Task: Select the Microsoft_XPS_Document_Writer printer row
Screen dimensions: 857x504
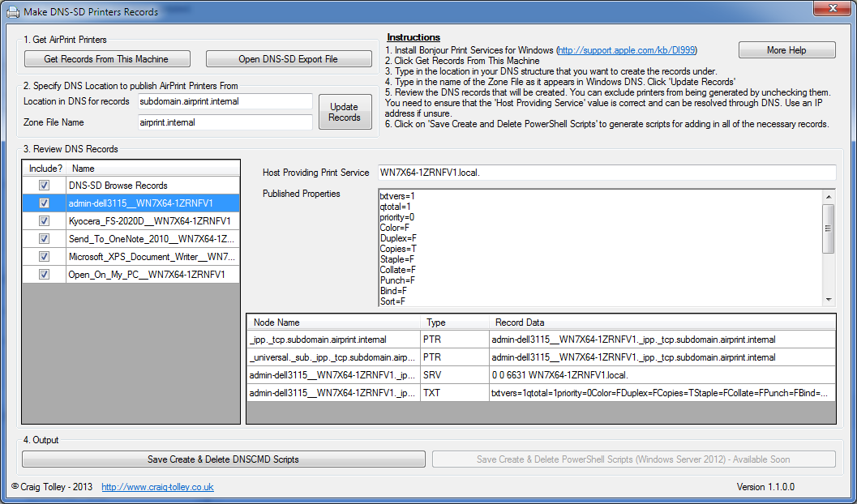Action: click(x=131, y=257)
